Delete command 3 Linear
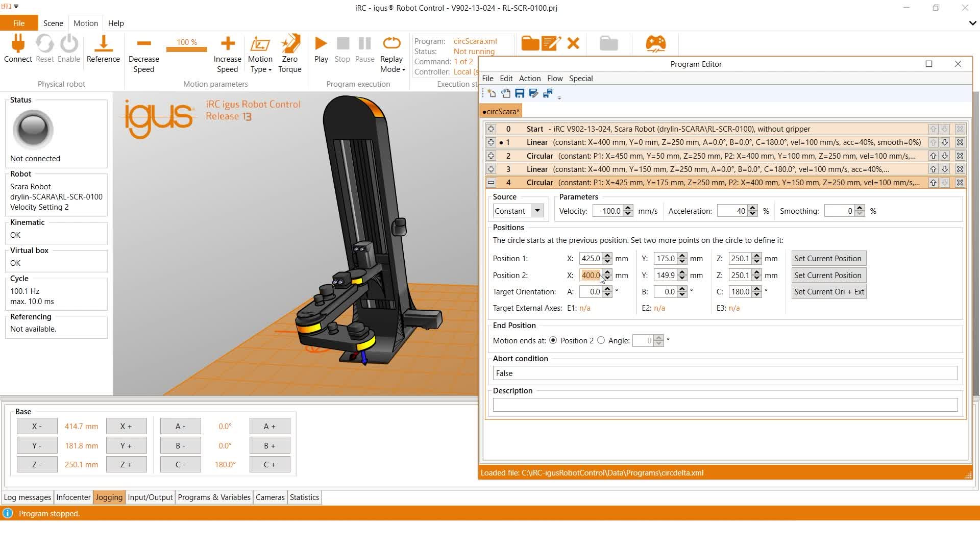 (960, 169)
